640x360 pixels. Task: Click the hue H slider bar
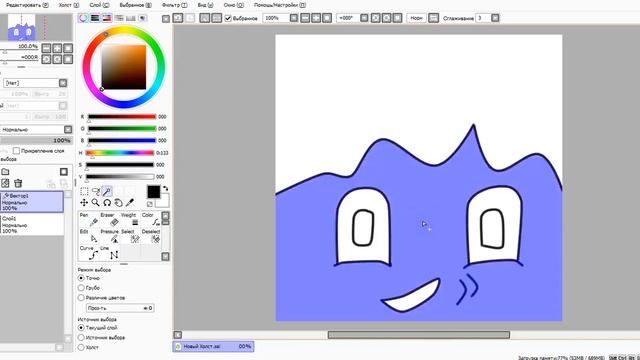click(120, 153)
